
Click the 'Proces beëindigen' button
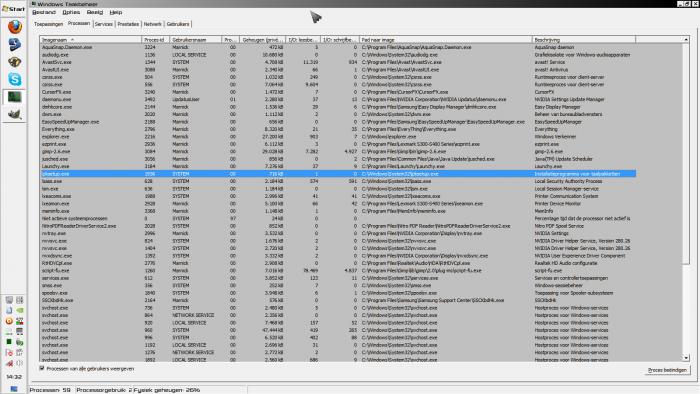tap(667, 370)
